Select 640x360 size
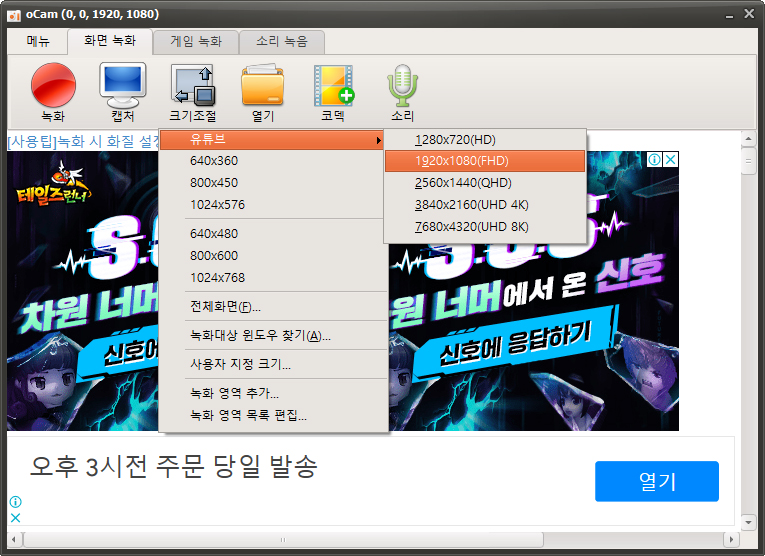 (272, 160)
